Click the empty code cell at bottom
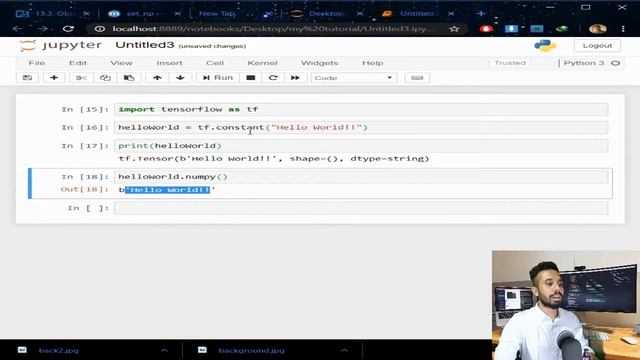 pos(361,208)
